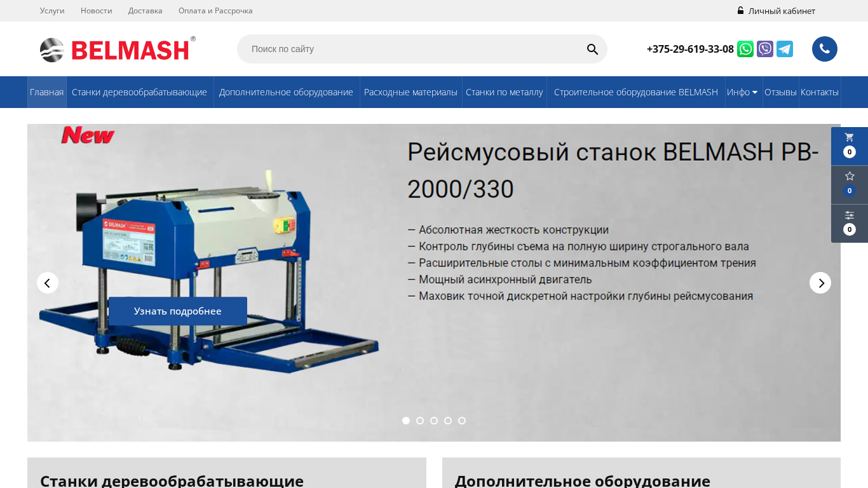
Task: Click the BELMASH logo
Action: 118,50
